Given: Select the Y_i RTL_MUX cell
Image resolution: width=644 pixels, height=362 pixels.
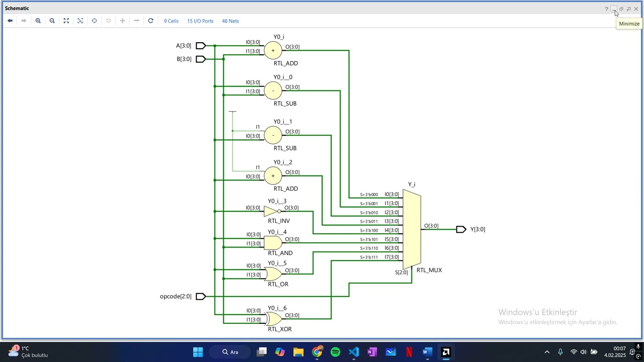Looking at the screenshot, I should (x=412, y=229).
